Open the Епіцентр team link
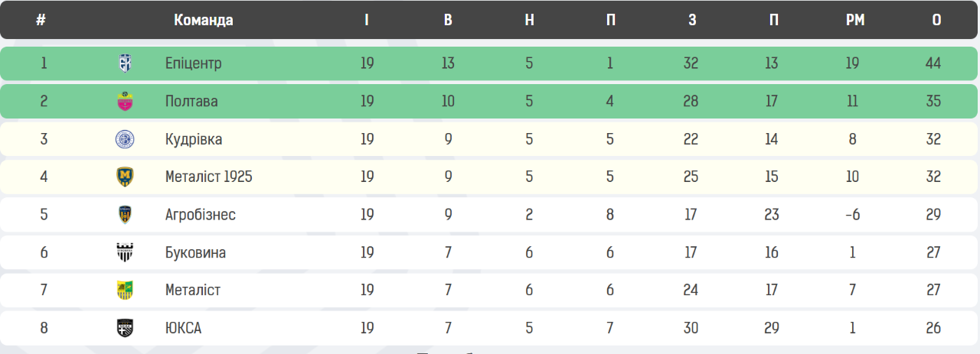Viewport: 980px width, 354px height. pyautogui.click(x=194, y=63)
